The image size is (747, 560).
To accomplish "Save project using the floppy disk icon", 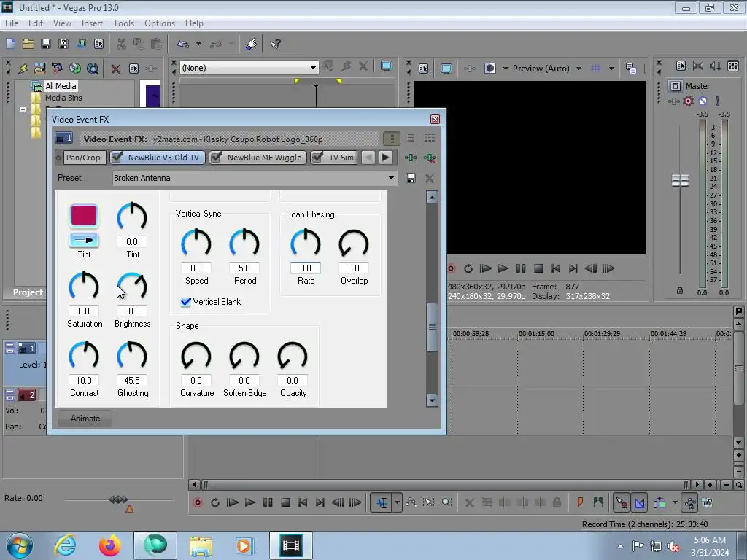I will coord(46,44).
